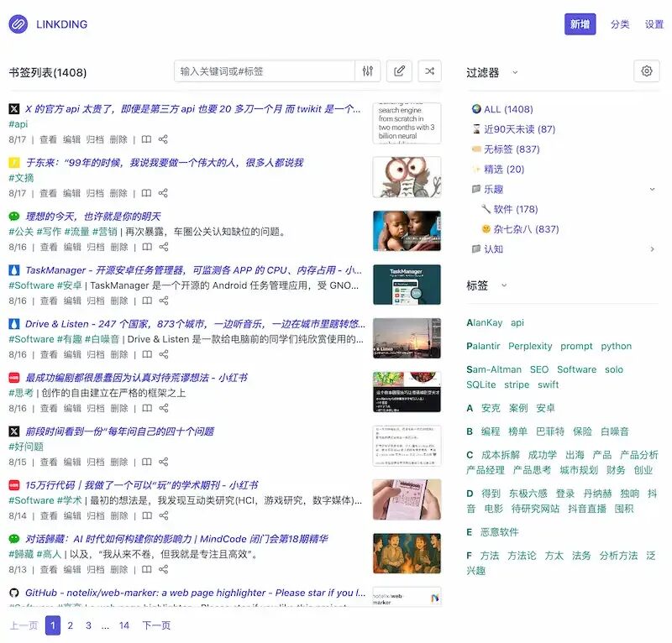The width and height of the screenshot is (672, 643).
Task: Open the filter settings gear icon
Action: (647, 71)
